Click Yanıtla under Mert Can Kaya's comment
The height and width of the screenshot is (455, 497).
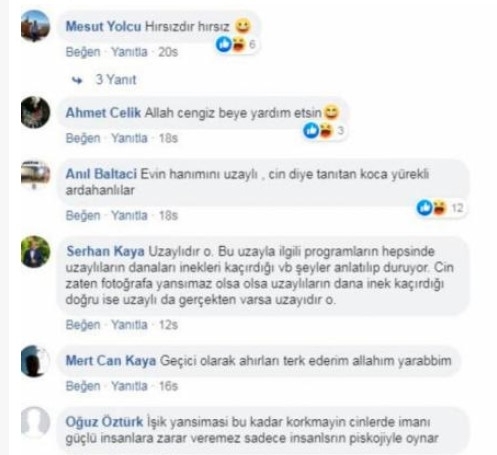pos(129,386)
